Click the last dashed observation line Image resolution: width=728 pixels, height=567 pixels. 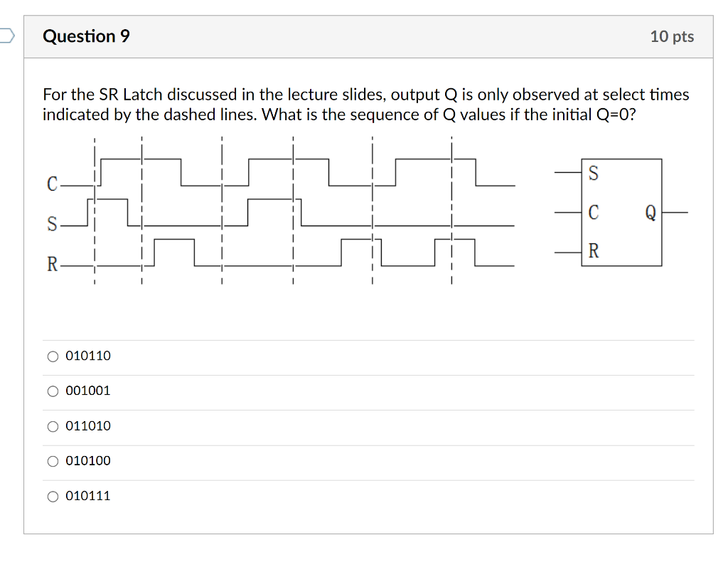(451, 210)
